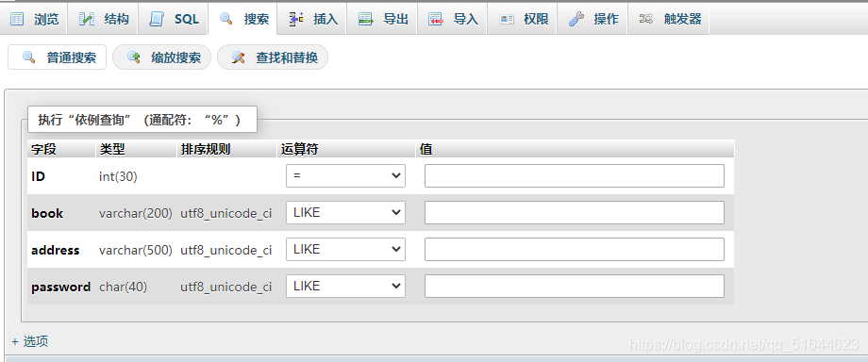
Task: Click the Structure (结构) tab icon
Action: coord(87,20)
